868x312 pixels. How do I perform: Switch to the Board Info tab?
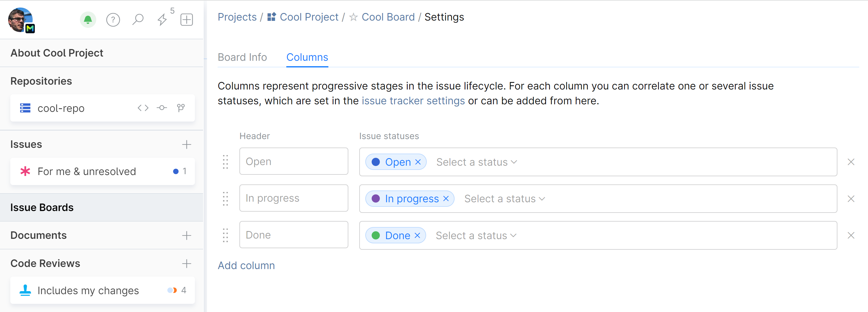tap(242, 57)
